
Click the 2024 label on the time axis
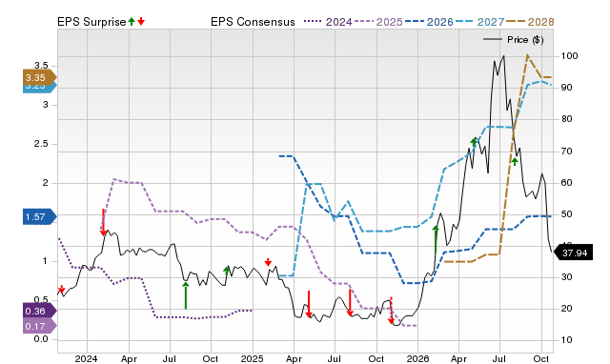pyautogui.click(x=86, y=358)
